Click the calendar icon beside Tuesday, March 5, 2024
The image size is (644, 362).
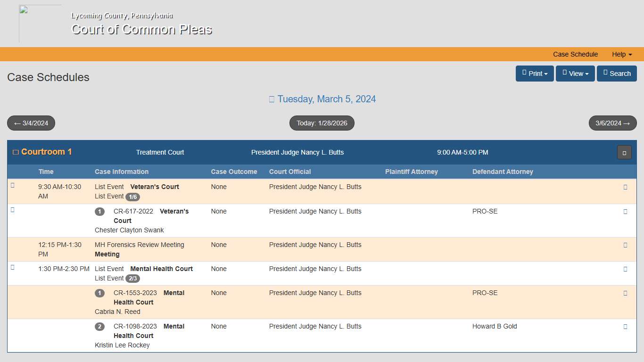[272, 99]
